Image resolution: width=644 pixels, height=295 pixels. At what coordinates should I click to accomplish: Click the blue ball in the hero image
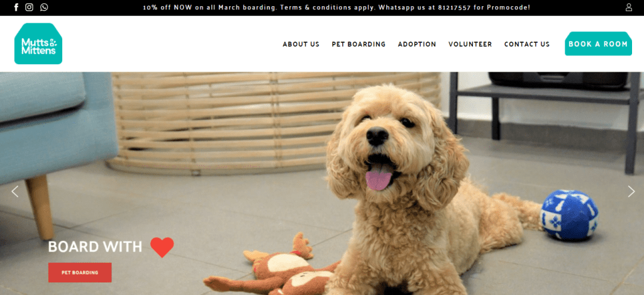point(569,214)
